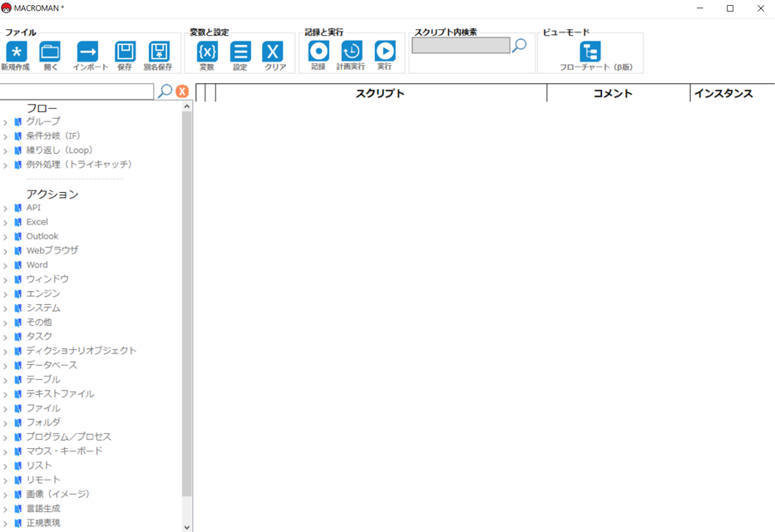Select the ファイル tree item
This screenshot has width=775, height=532.
(43, 408)
